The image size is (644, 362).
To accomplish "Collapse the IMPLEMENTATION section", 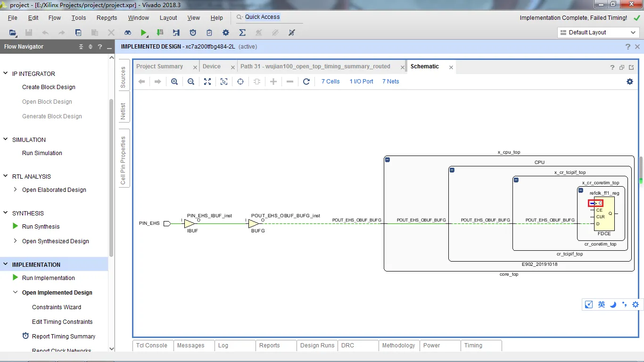I will [x=6, y=264].
